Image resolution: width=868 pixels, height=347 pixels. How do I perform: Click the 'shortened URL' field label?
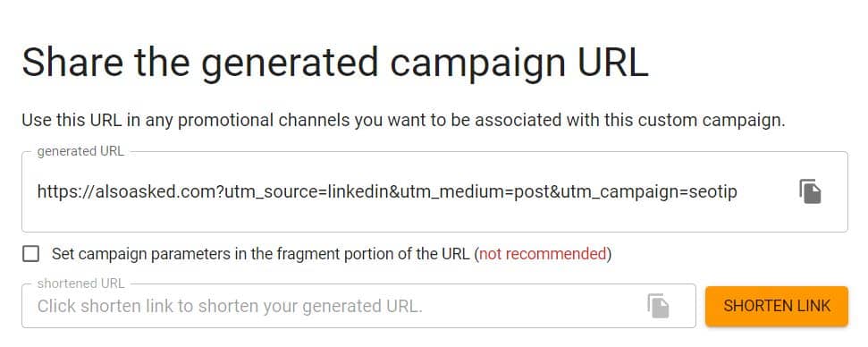coord(80,284)
